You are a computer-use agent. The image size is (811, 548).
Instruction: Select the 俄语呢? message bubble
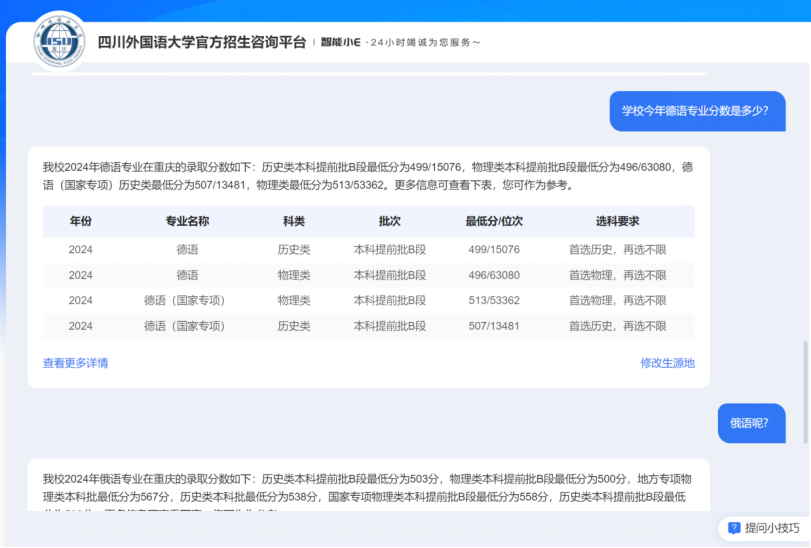[750, 423]
